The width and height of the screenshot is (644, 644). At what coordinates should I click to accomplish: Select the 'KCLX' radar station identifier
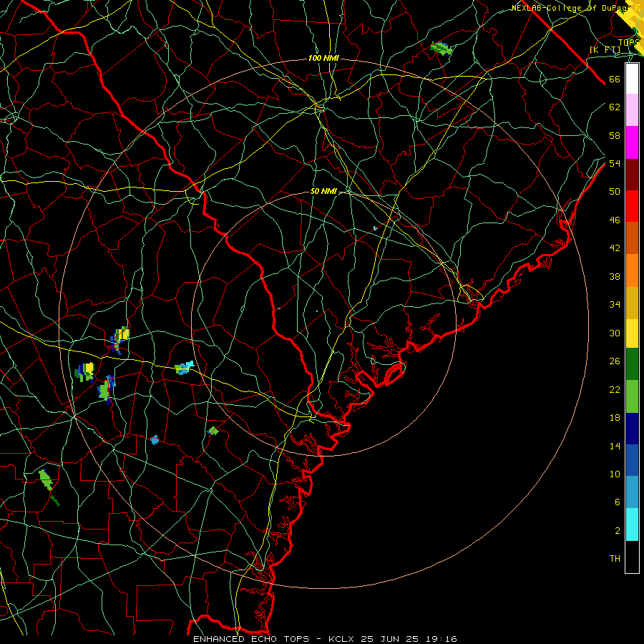click(x=343, y=639)
